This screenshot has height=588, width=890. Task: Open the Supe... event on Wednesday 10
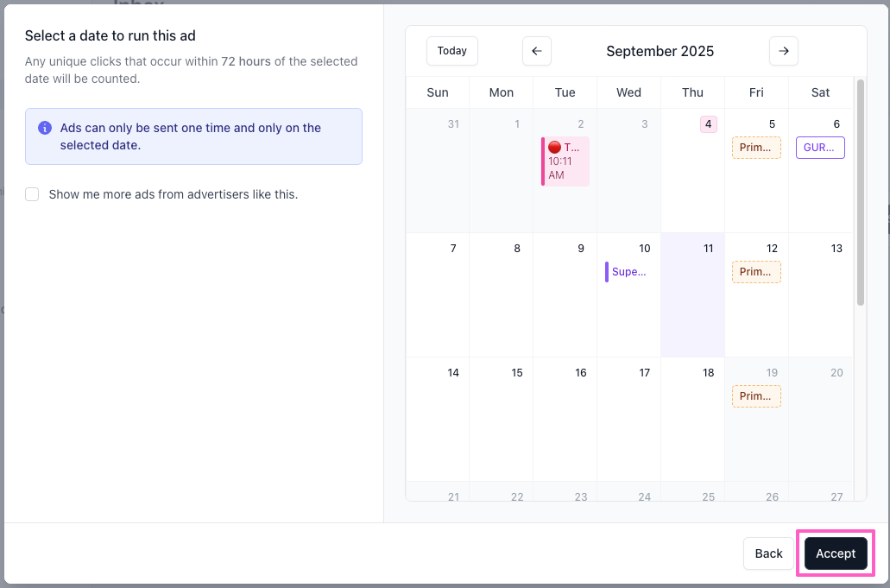(x=628, y=272)
